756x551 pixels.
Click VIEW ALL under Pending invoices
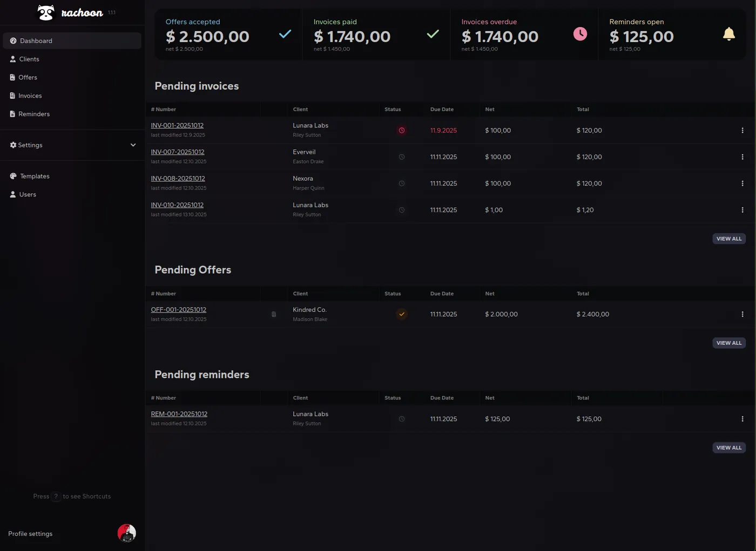point(728,238)
